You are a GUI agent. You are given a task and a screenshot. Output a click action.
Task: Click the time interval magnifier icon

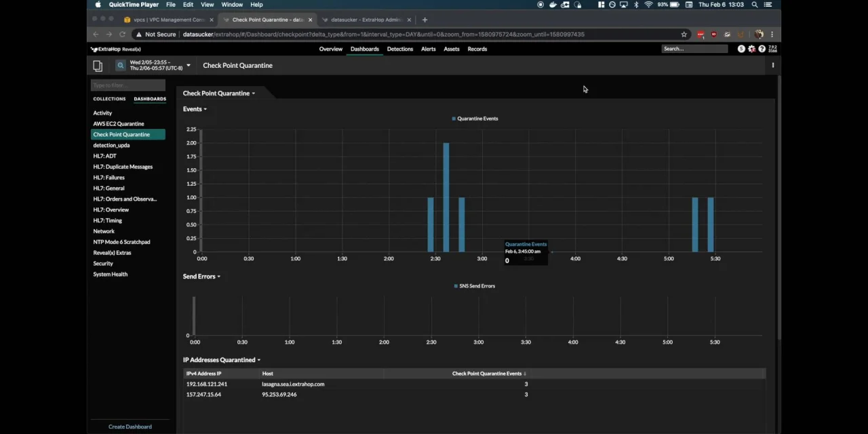tap(120, 65)
